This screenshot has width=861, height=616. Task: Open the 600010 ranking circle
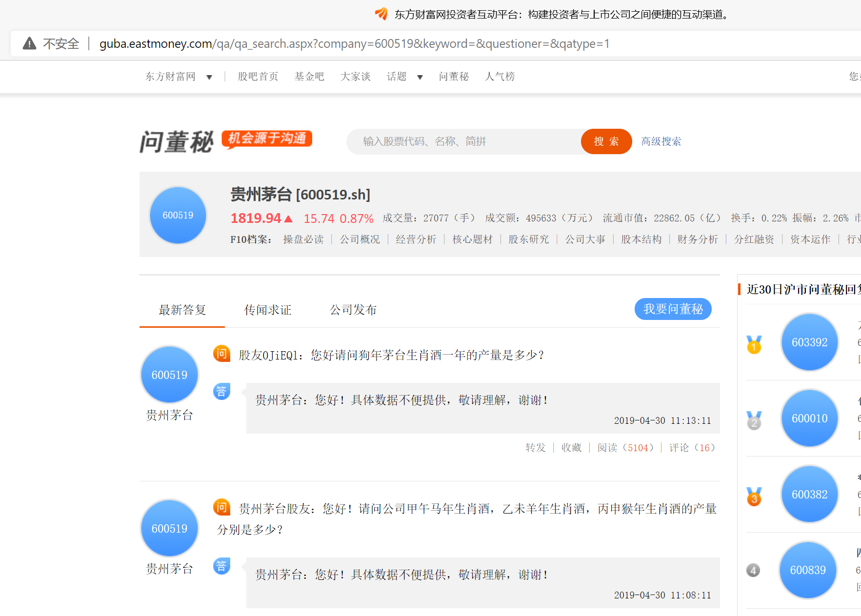click(x=810, y=418)
